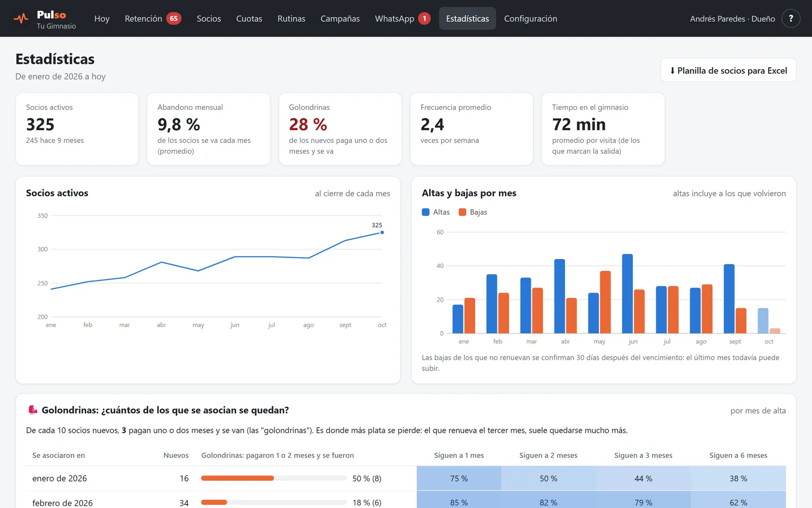Click the Siguen a 2 meses column header
The image size is (812, 508).
pyautogui.click(x=548, y=455)
